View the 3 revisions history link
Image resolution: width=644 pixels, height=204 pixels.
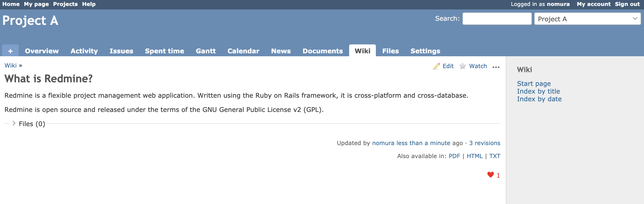[485, 143]
